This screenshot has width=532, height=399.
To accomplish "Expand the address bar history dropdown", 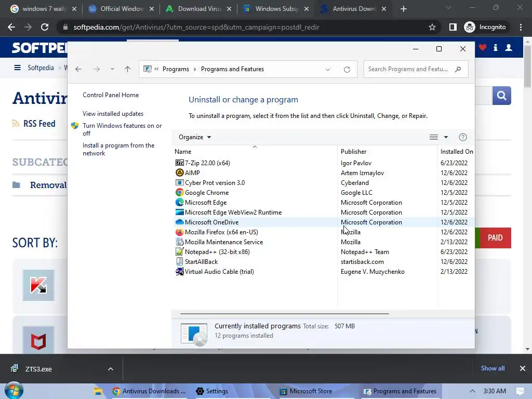I will [x=328, y=69].
